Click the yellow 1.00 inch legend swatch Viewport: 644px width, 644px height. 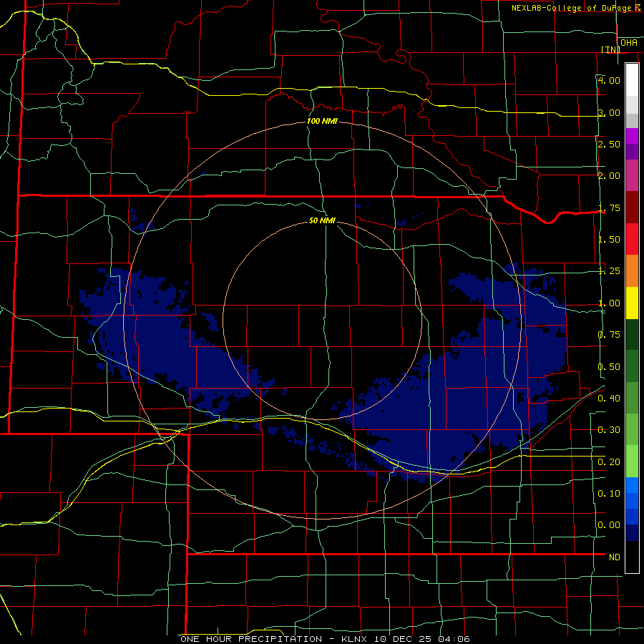click(x=632, y=303)
